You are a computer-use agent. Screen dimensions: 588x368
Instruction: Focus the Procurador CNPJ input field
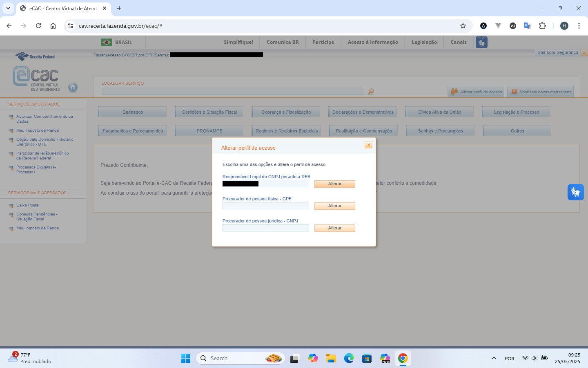click(x=265, y=228)
